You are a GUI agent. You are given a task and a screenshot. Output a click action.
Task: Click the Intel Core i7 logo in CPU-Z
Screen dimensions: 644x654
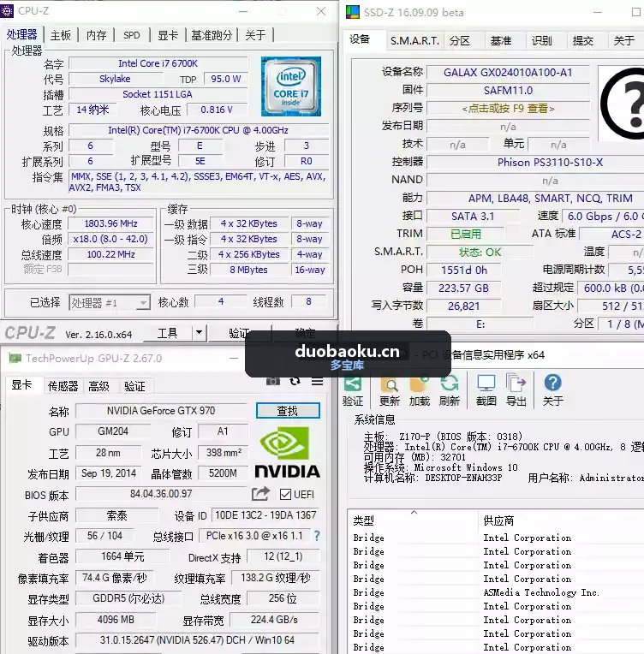291,86
